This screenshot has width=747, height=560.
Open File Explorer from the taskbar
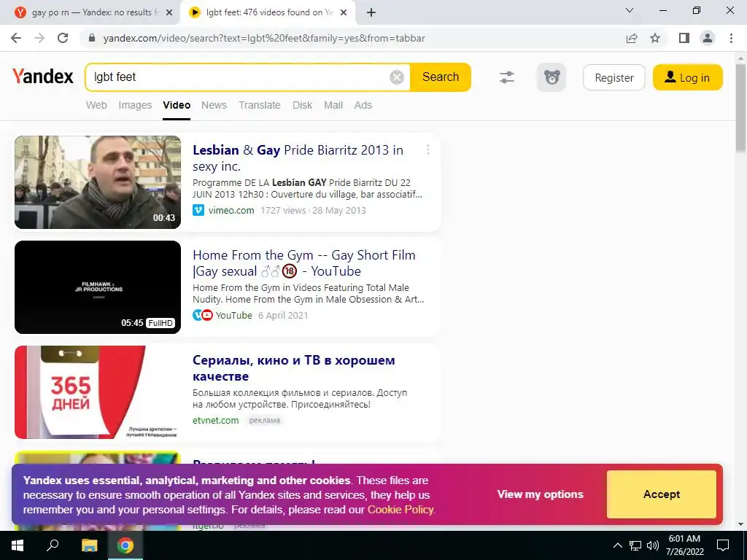[x=89, y=545]
